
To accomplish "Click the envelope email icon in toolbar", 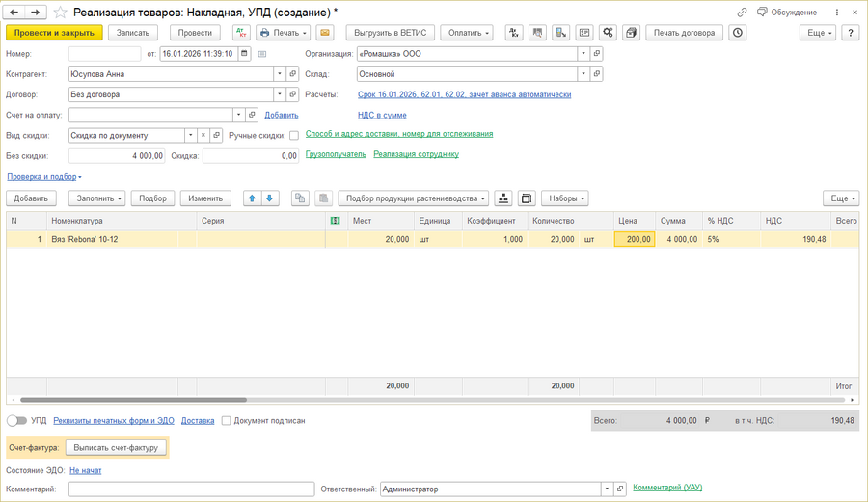I will (325, 33).
